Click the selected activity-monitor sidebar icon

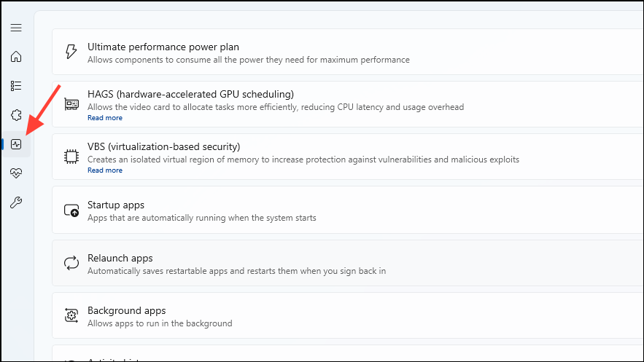(x=16, y=144)
